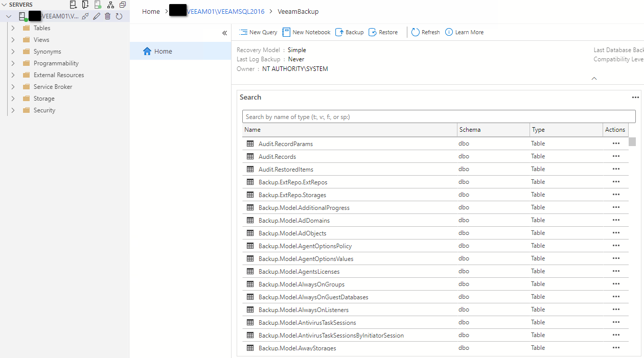The image size is (644, 358).
Task: Disconnect the VEEAM01 server connection
Action: click(x=85, y=16)
